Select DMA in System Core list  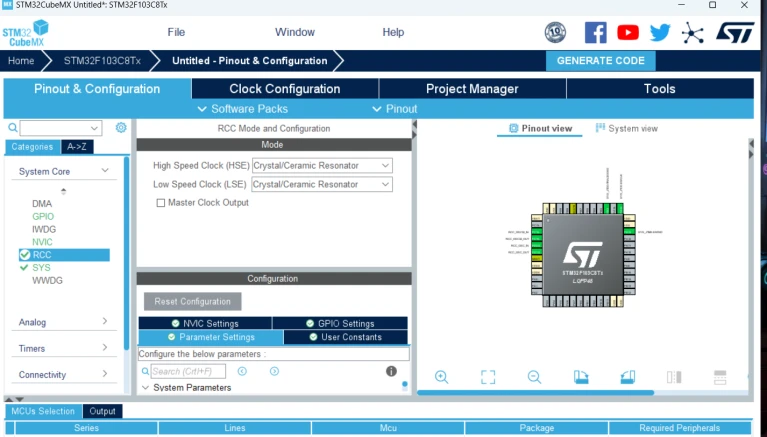click(x=42, y=204)
